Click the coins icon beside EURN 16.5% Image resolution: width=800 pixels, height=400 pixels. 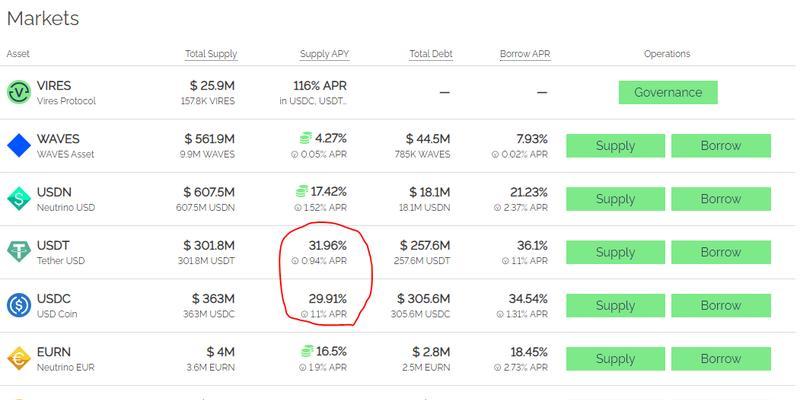pyautogui.click(x=307, y=351)
